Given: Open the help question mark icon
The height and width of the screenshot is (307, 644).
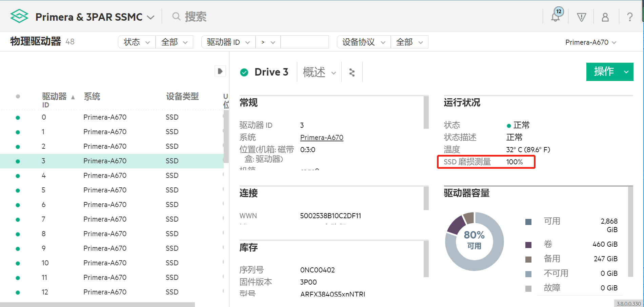Looking at the screenshot, I should [x=629, y=17].
